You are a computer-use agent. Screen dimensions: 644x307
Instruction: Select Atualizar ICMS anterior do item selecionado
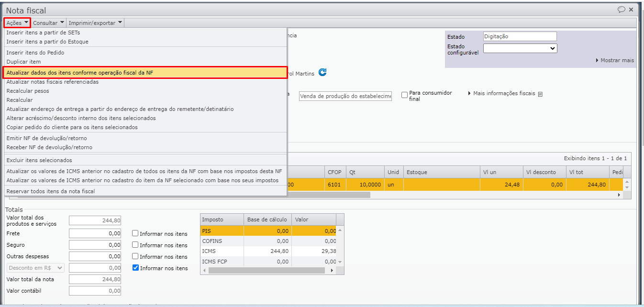coord(145,180)
